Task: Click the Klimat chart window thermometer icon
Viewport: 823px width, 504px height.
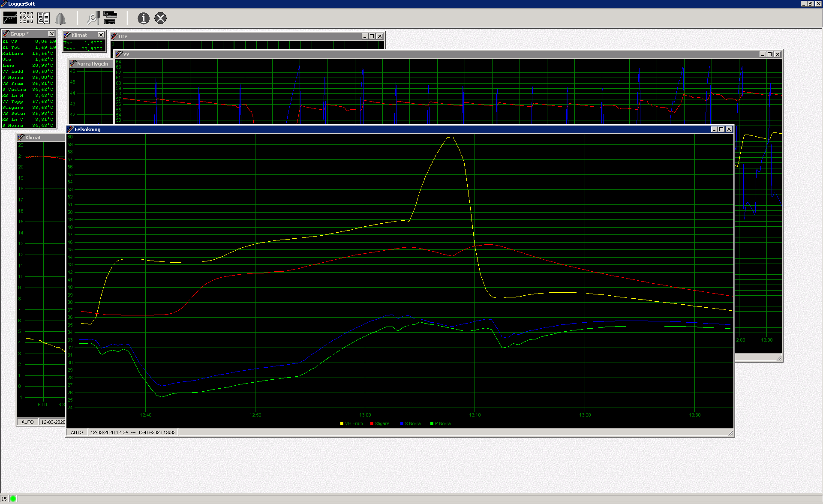Action: 21,138
